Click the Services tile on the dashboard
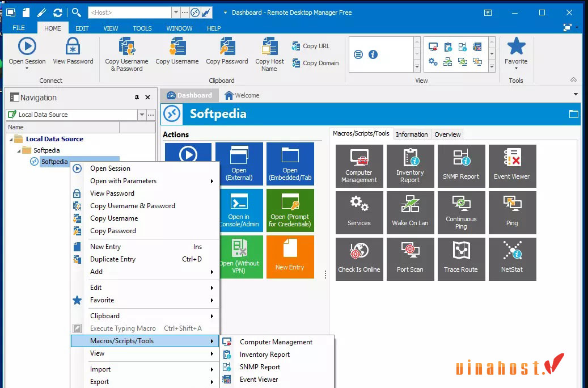Screen dimensions: 588x388 coord(359,213)
